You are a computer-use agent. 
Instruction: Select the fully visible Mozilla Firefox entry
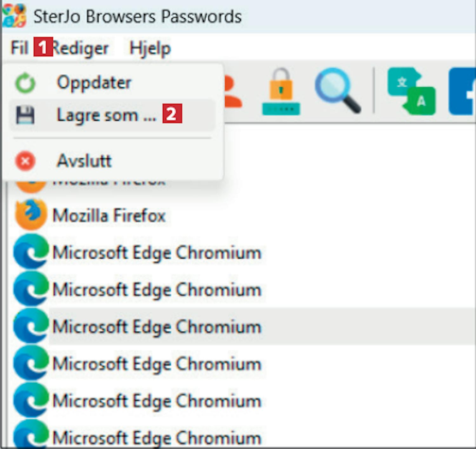[x=109, y=216]
